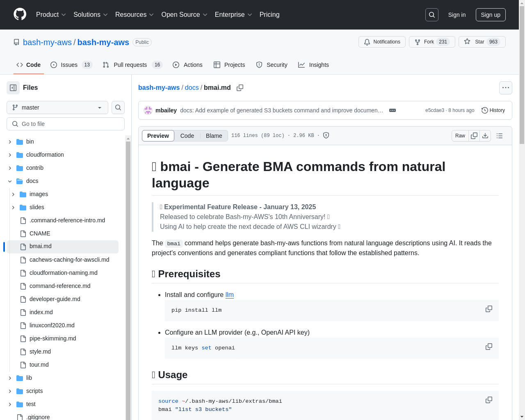Open the Insights tab

313,65
